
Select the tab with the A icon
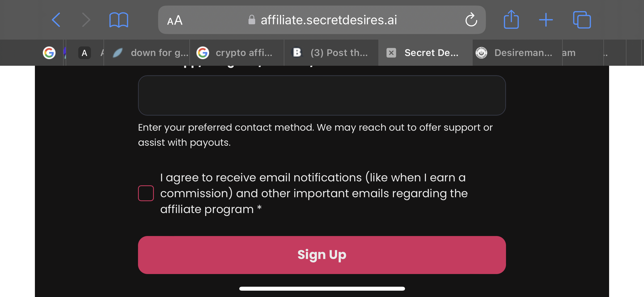[85, 53]
